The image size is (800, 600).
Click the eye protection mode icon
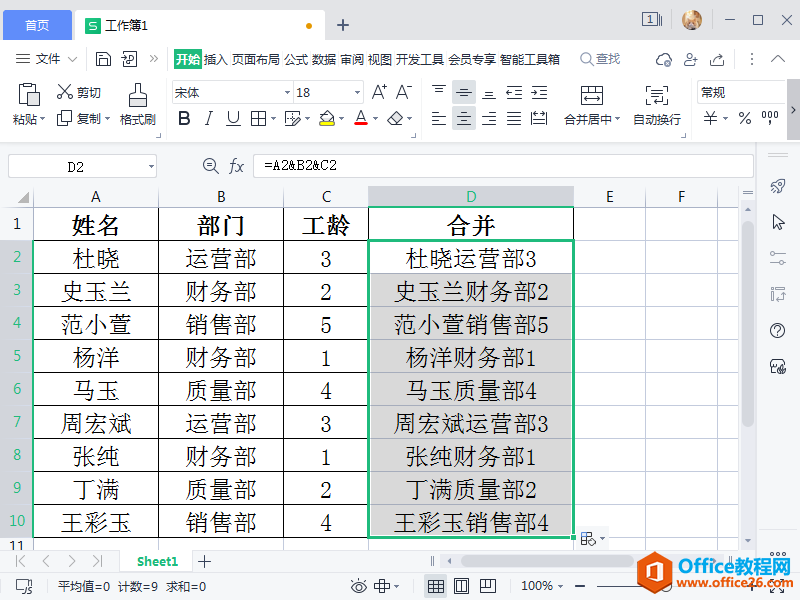[x=358, y=586]
